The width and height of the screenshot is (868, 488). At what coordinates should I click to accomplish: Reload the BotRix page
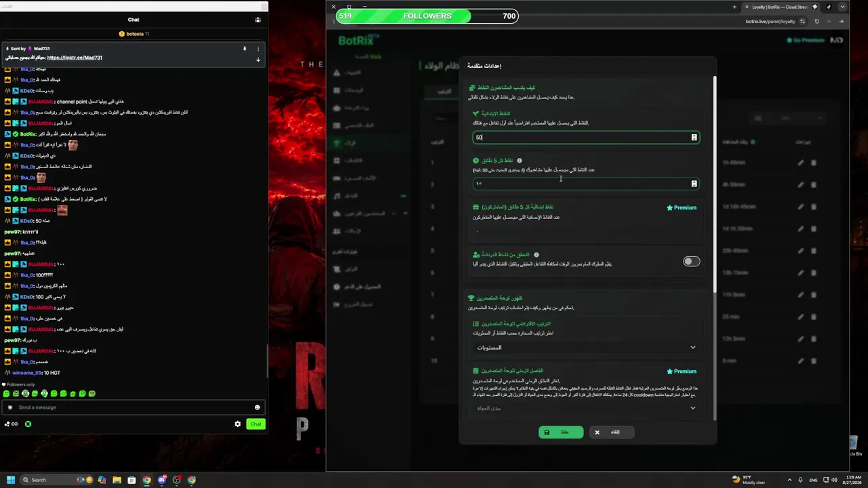coord(816,22)
